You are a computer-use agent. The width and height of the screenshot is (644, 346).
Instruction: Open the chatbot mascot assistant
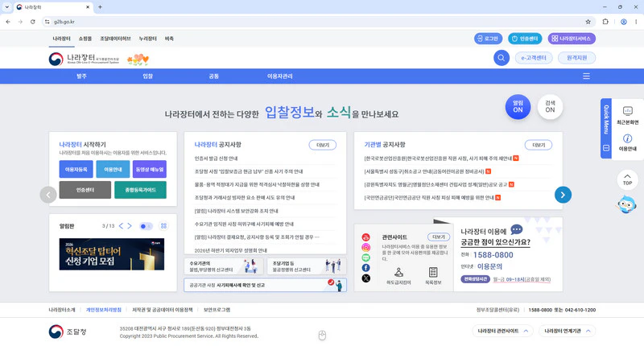pyautogui.click(x=626, y=204)
